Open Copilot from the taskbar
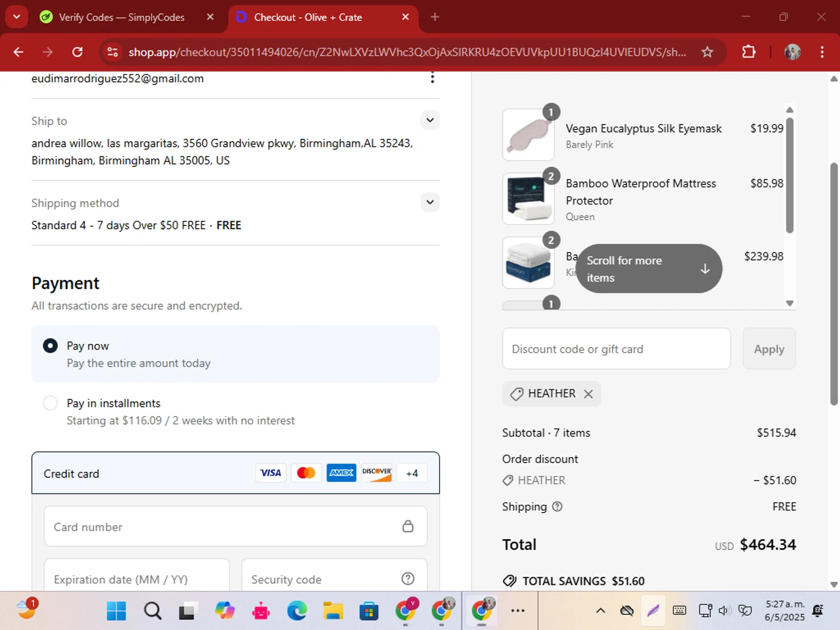The image size is (840, 630). pos(225,611)
